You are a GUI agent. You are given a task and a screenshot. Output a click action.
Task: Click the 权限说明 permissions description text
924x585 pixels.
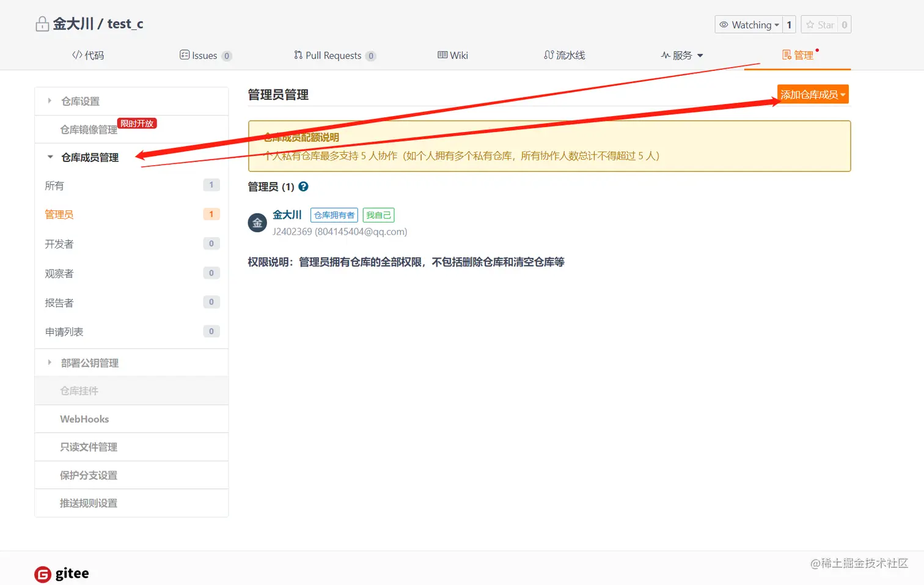[x=406, y=262]
